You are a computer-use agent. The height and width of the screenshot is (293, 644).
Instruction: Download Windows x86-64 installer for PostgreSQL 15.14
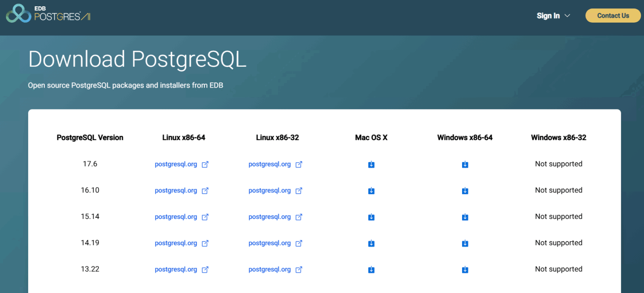pyautogui.click(x=465, y=217)
